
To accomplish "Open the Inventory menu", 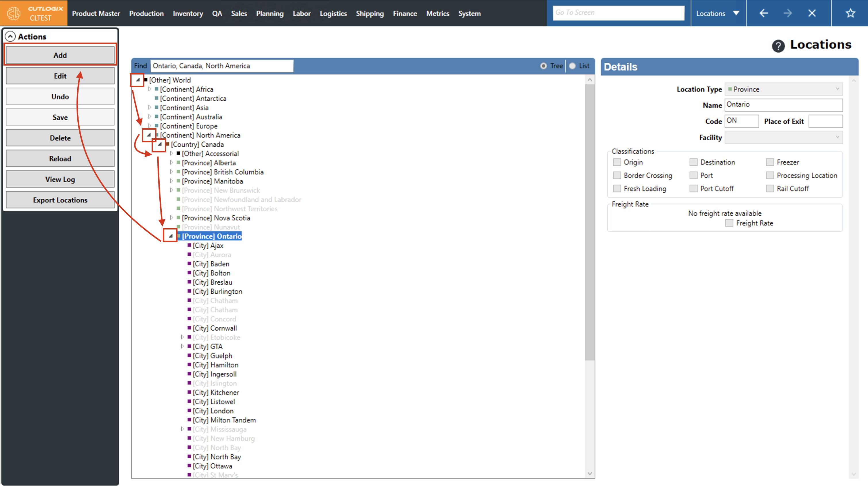I will 188,14.
